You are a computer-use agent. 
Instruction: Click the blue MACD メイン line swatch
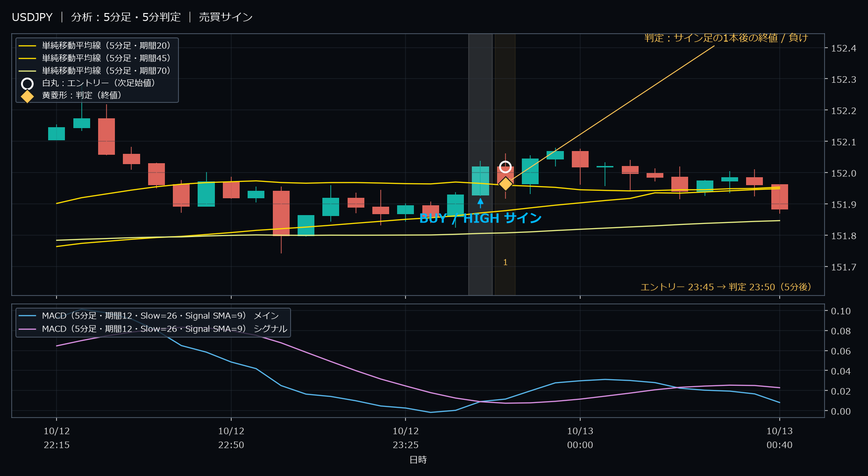click(x=28, y=316)
